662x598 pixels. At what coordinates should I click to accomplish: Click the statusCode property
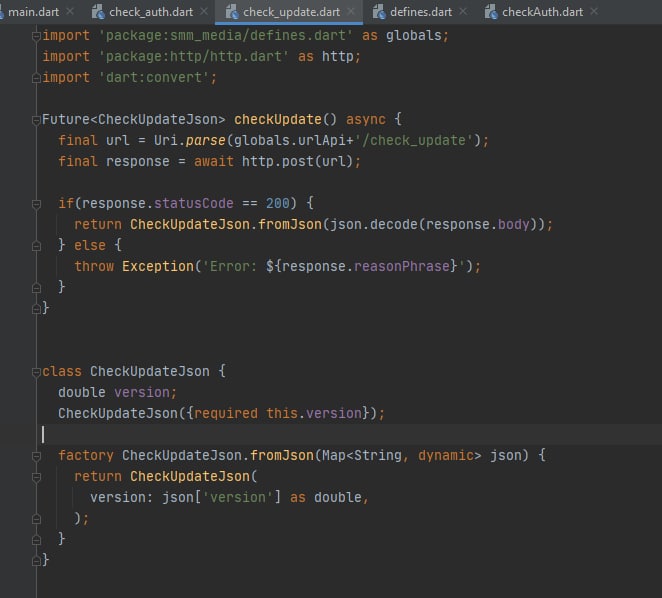[193, 204]
